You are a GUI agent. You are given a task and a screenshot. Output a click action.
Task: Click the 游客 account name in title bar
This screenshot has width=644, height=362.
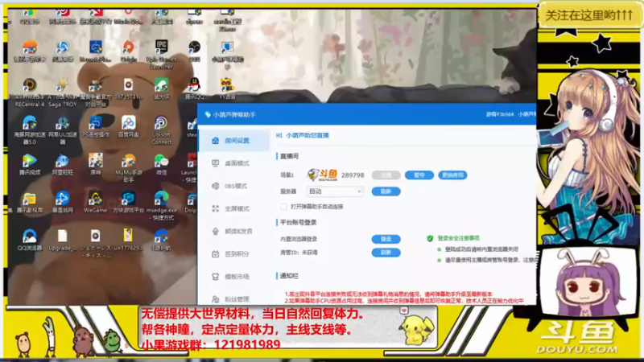pyautogui.click(x=500, y=114)
